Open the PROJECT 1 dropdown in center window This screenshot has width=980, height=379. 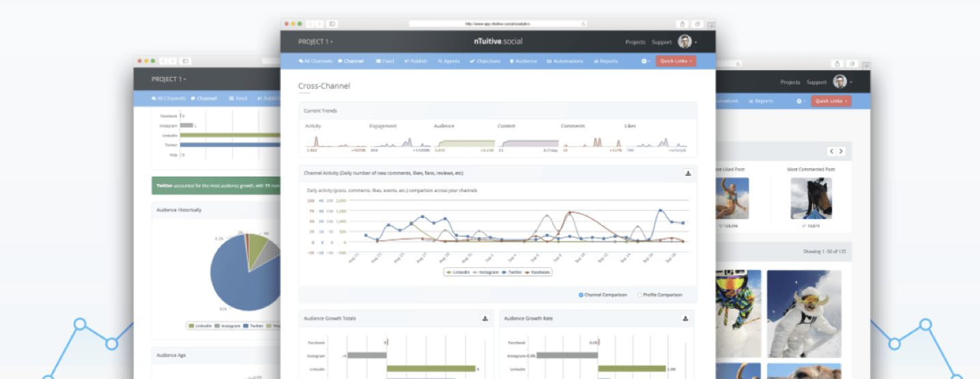[315, 42]
